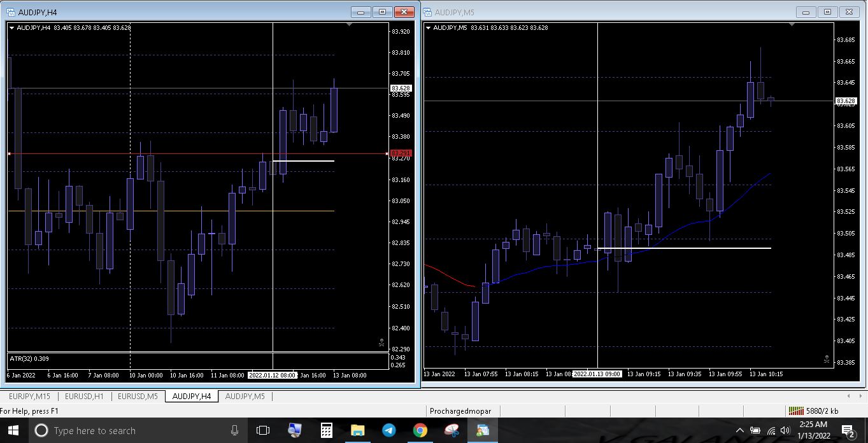
Task: Click the 2022.01.12 08:00 crosshair time label
Action: pyautogui.click(x=273, y=375)
